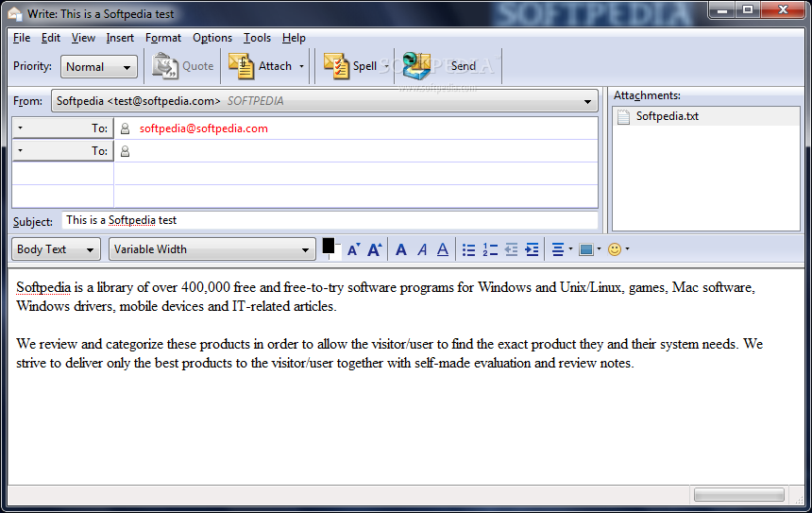
Task: Open the Format menu
Action: pos(163,38)
